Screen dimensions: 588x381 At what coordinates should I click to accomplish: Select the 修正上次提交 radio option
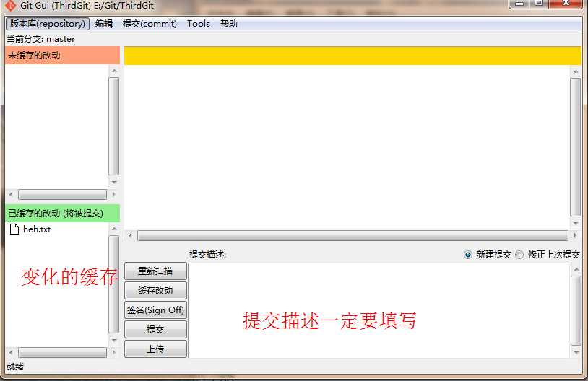tap(519, 255)
